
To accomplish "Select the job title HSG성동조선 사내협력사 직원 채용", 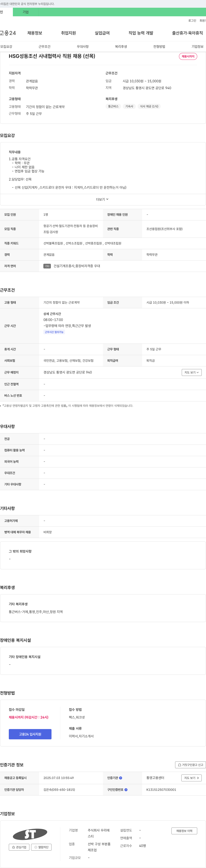I will [52, 56].
